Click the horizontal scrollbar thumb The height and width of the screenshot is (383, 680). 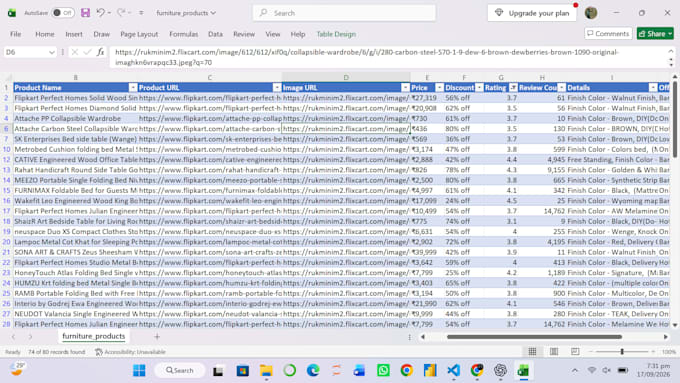(x=534, y=337)
